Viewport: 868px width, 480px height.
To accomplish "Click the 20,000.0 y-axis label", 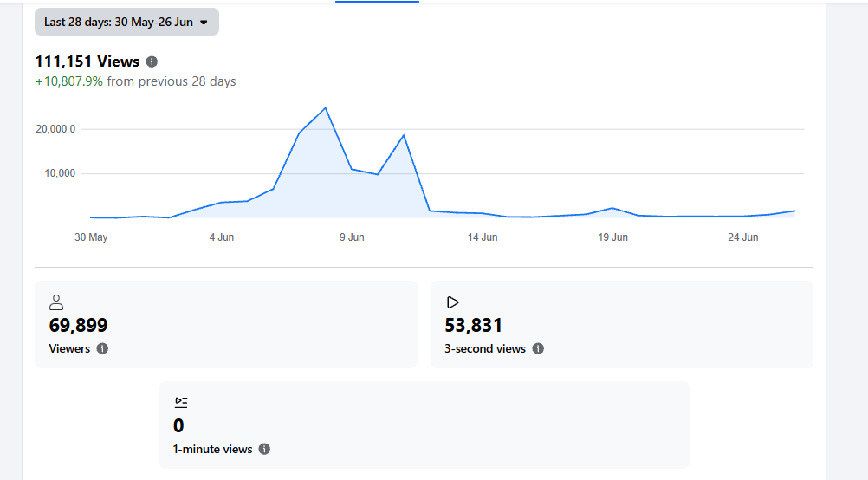I will tap(55, 129).
